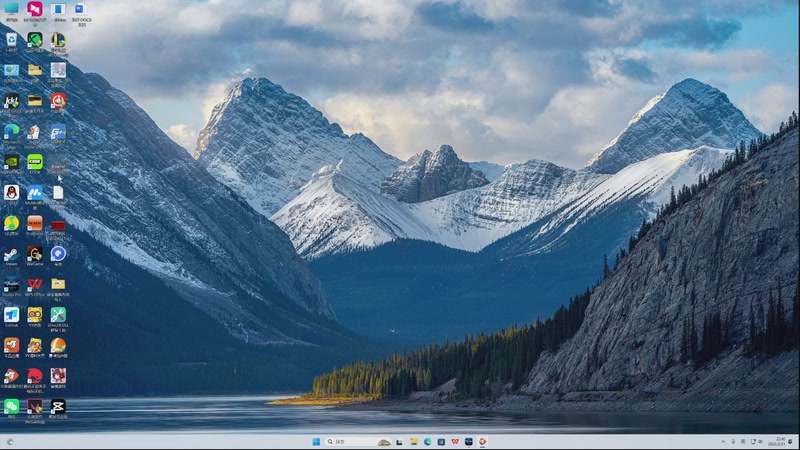
Task: Open WPS Office from the taskbar
Action: pos(455,442)
